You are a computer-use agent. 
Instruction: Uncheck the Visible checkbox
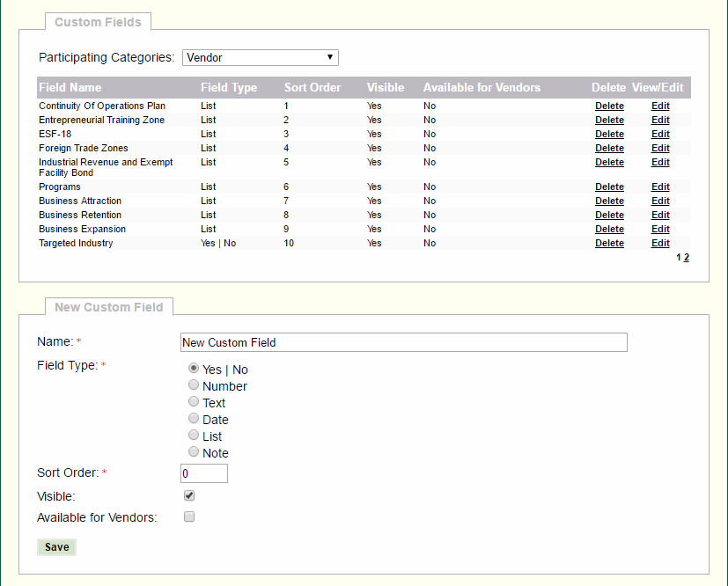click(189, 496)
